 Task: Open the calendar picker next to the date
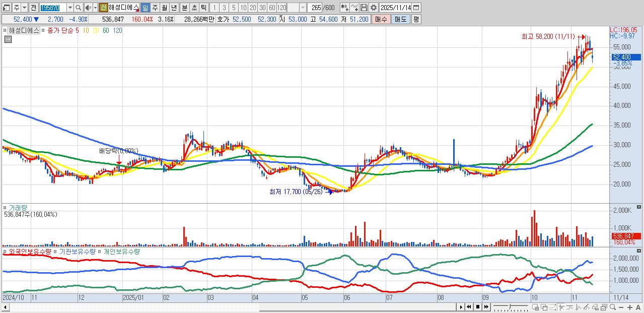click(x=417, y=8)
